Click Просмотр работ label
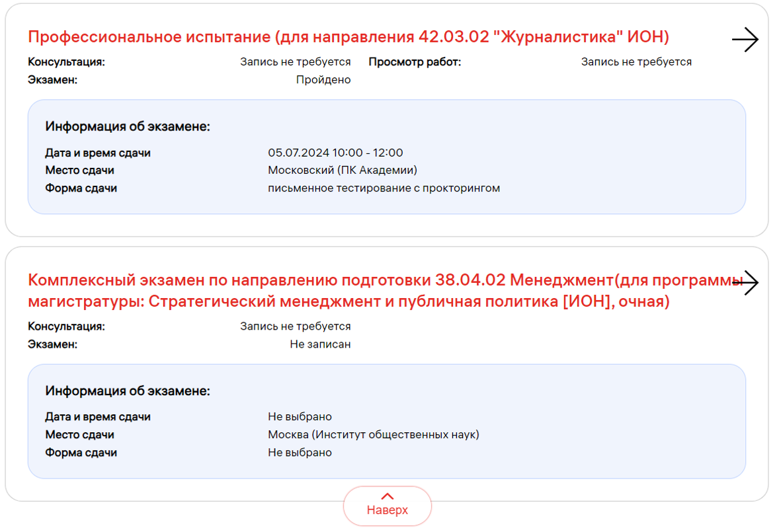 [x=415, y=62]
